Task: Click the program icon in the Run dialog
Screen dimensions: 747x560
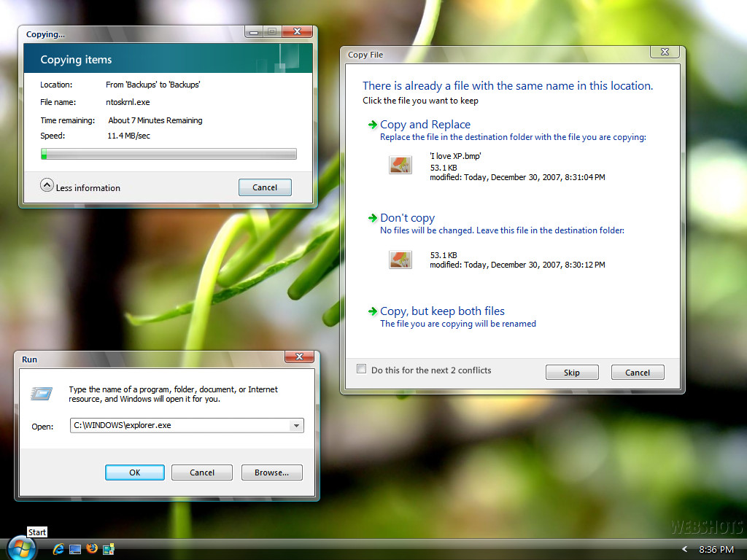Action: (42, 394)
